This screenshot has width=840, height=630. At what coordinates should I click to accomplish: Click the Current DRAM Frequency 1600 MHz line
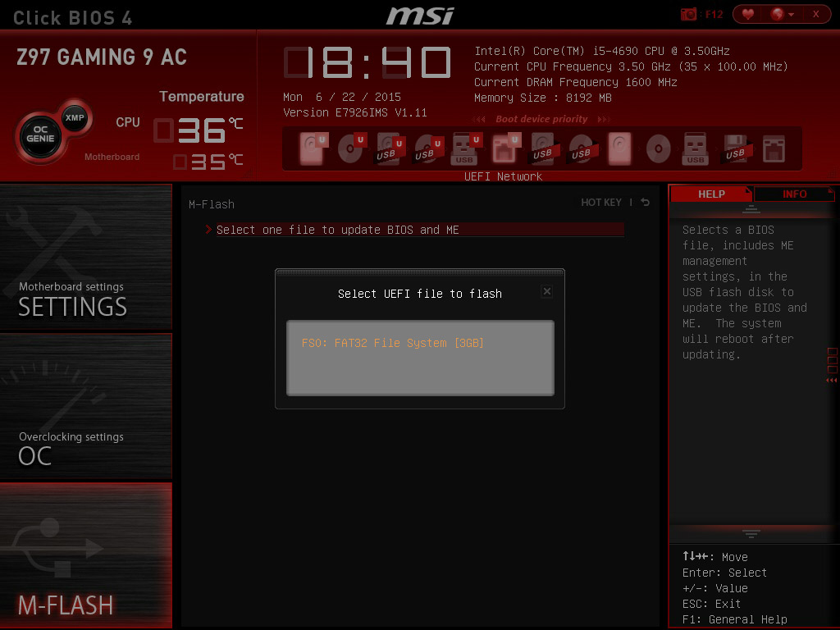575,82
